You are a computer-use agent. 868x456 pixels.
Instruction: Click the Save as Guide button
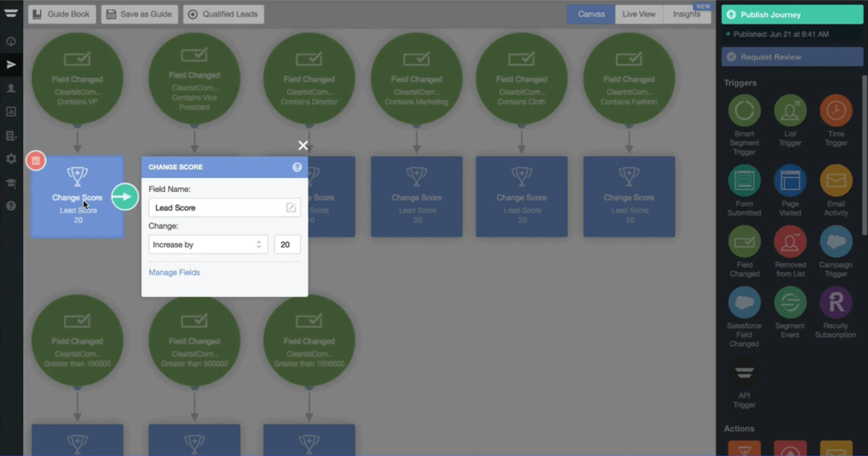[x=139, y=15]
